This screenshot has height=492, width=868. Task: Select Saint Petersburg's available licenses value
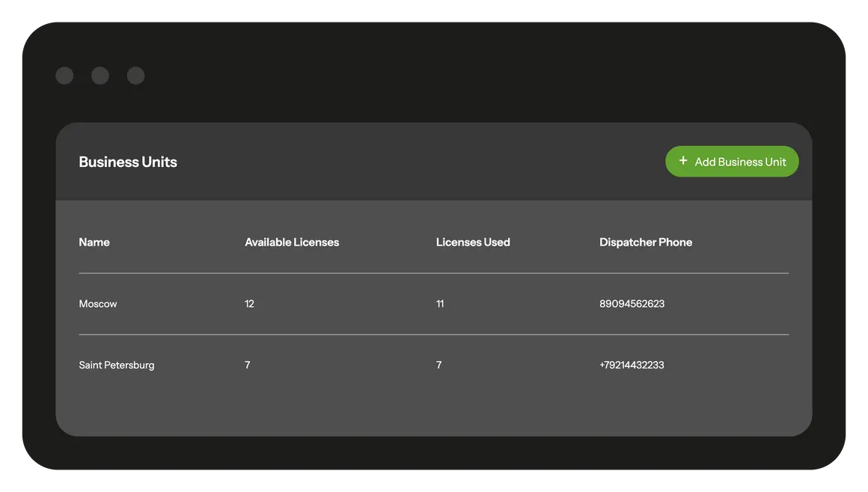[x=248, y=365]
